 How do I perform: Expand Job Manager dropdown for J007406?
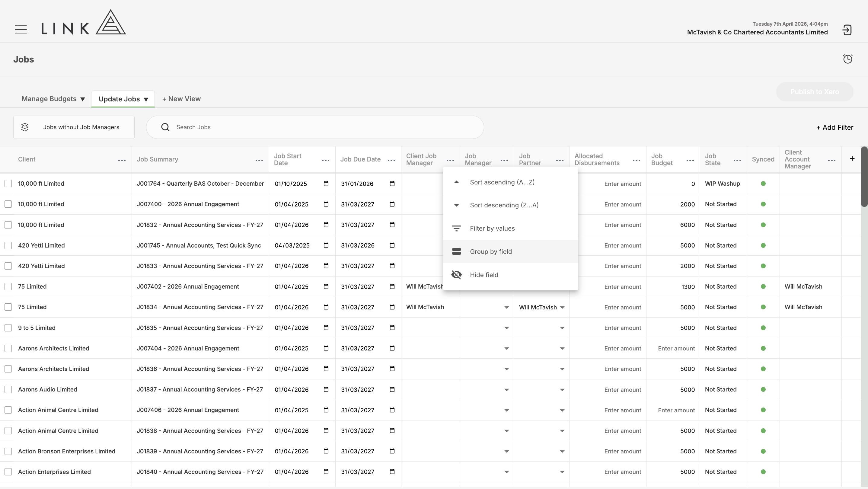tap(506, 411)
